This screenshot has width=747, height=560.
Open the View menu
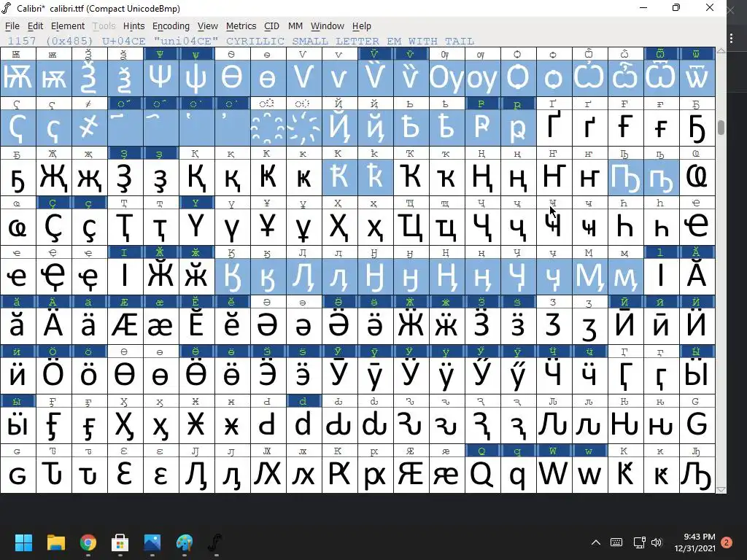pos(208,26)
